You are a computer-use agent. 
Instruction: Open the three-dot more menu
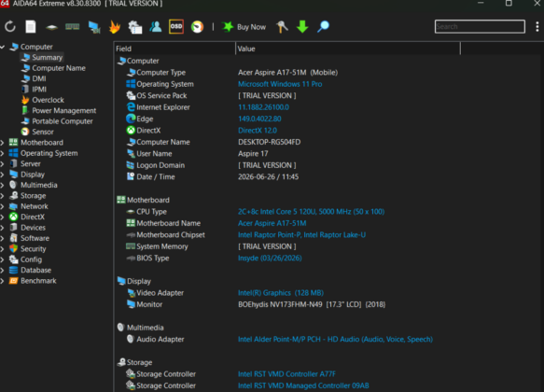point(537,27)
